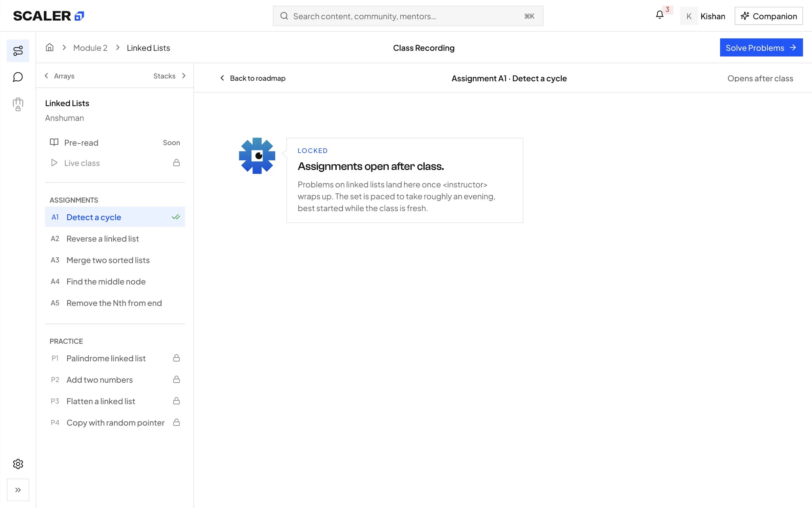The image size is (812, 508).
Task: Open the roadmap icon in left sidebar
Action: pyautogui.click(x=18, y=51)
